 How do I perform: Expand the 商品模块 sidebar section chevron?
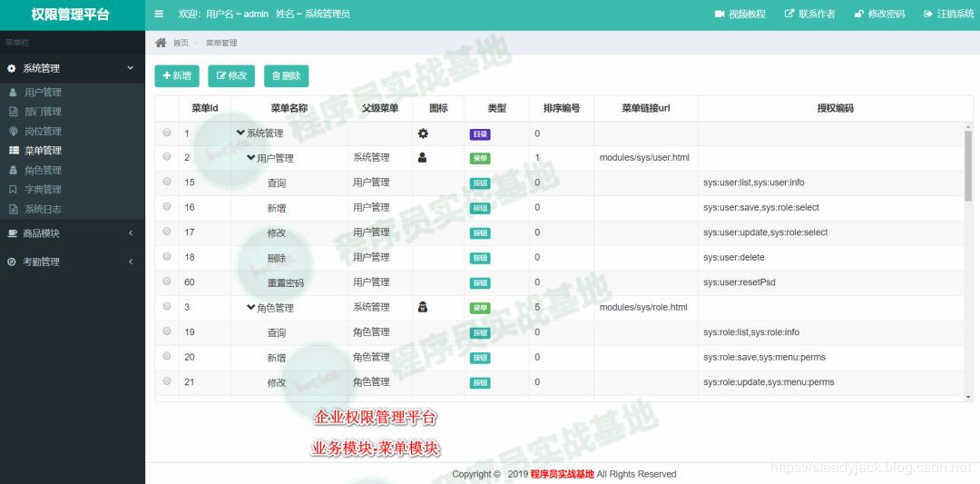(131, 233)
